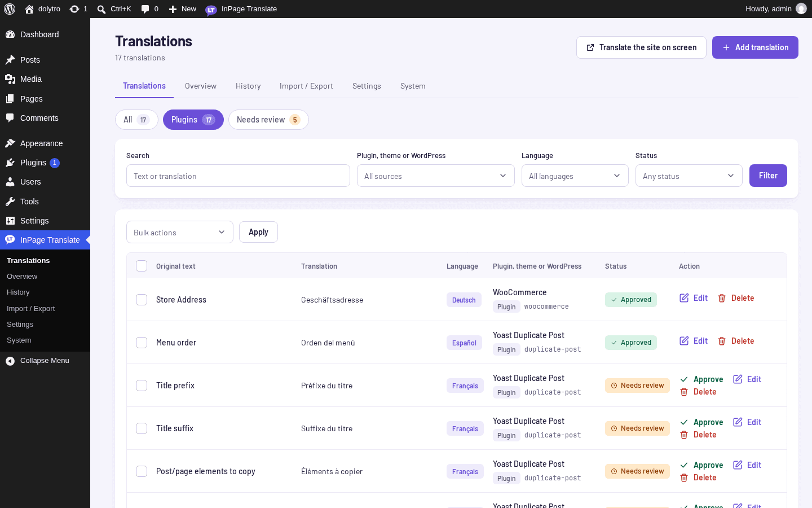Click the Users icon in sidebar
Screen dimensions: 812x508
point(10,182)
